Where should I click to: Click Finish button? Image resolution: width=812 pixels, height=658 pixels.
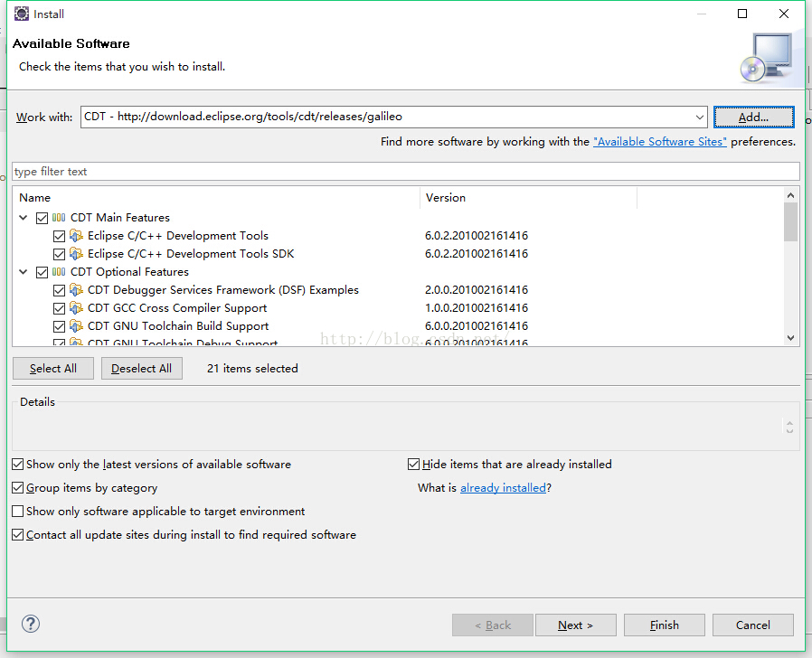[x=665, y=625]
